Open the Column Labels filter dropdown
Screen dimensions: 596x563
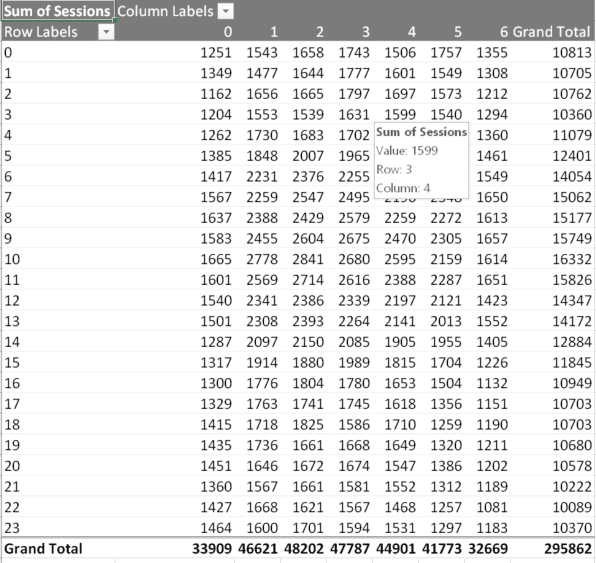click(x=226, y=11)
